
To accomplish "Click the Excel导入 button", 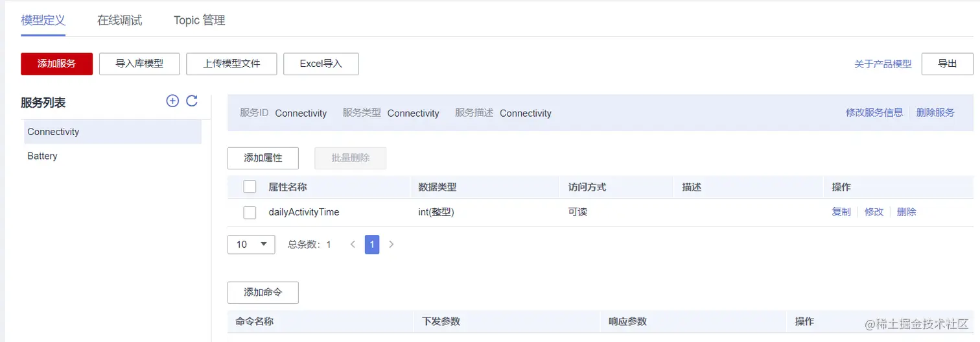I will click(x=321, y=64).
